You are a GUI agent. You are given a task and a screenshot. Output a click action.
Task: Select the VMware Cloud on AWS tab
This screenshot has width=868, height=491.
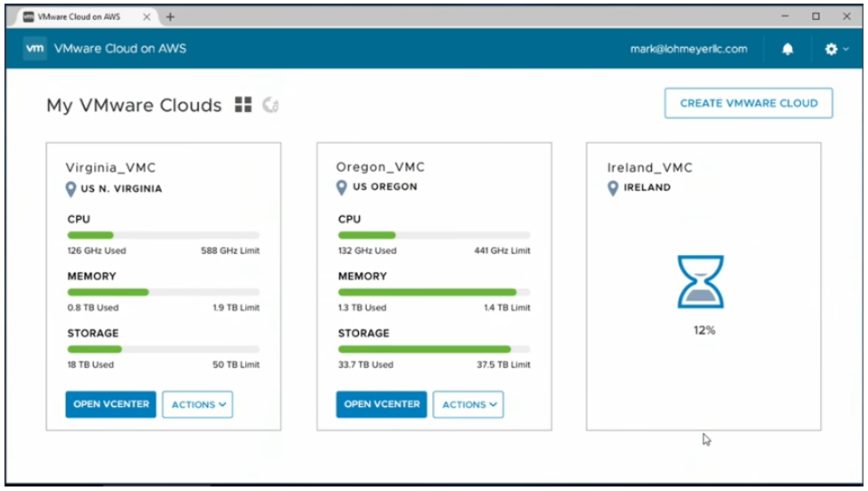point(87,16)
